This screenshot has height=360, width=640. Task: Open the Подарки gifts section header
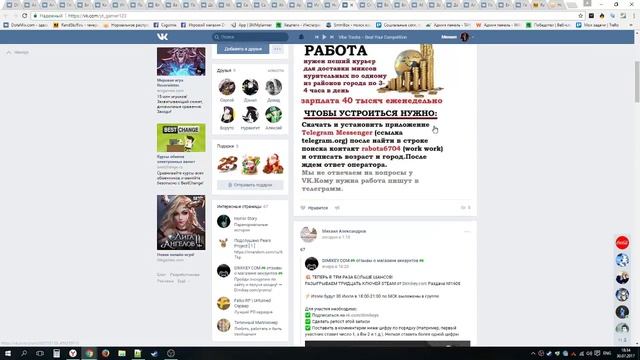coord(225,146)
